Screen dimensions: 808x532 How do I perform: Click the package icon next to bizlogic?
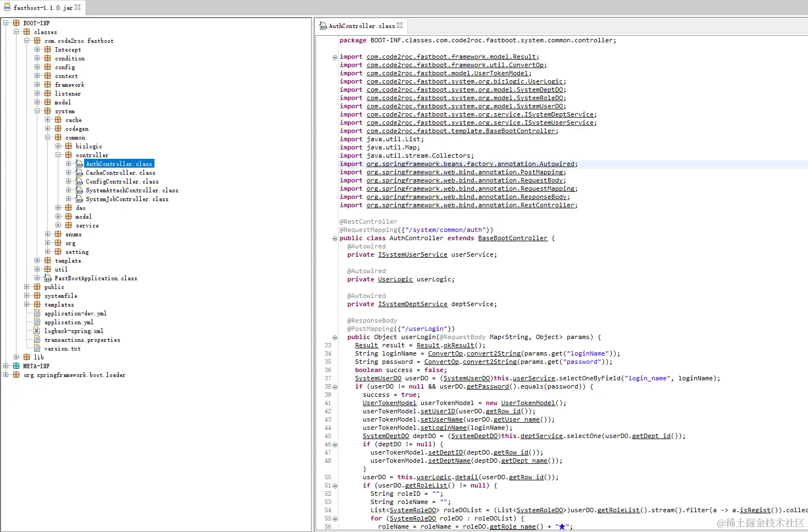pos(69,146)
